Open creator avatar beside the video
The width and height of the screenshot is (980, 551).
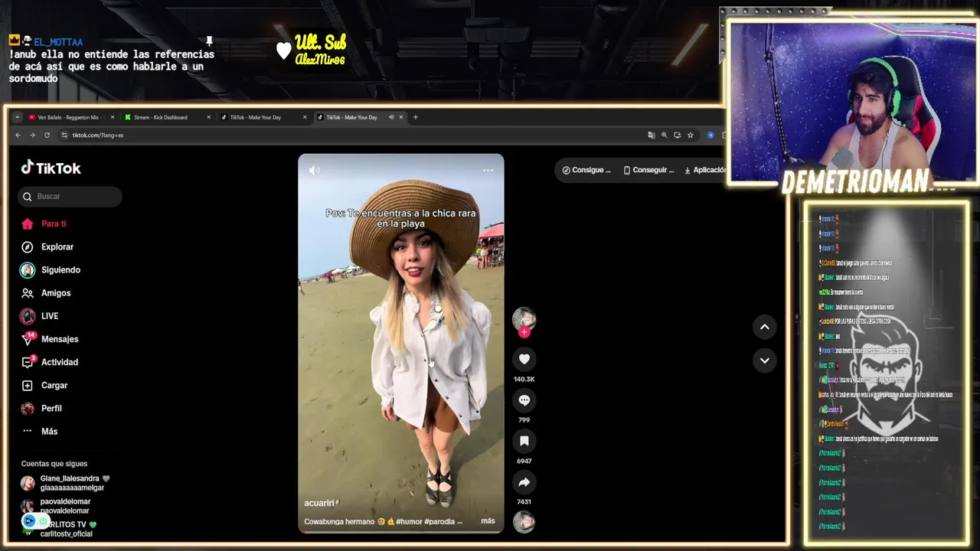point(524,318)
